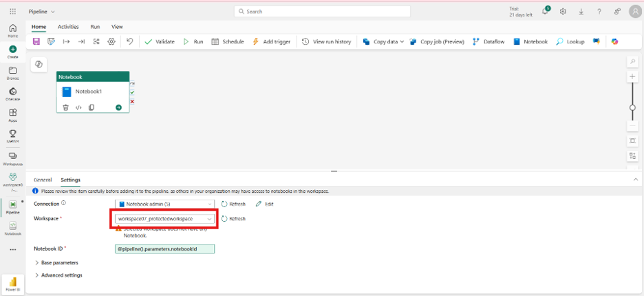644x296 pixels.
Task: Click the Notebook ID expression field
Action: tap(164, 249)
